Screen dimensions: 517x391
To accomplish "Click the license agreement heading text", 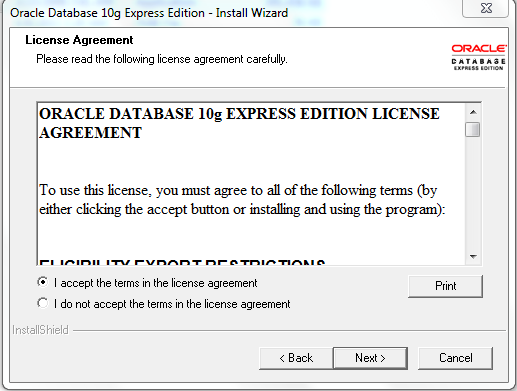I will point(239,123).
